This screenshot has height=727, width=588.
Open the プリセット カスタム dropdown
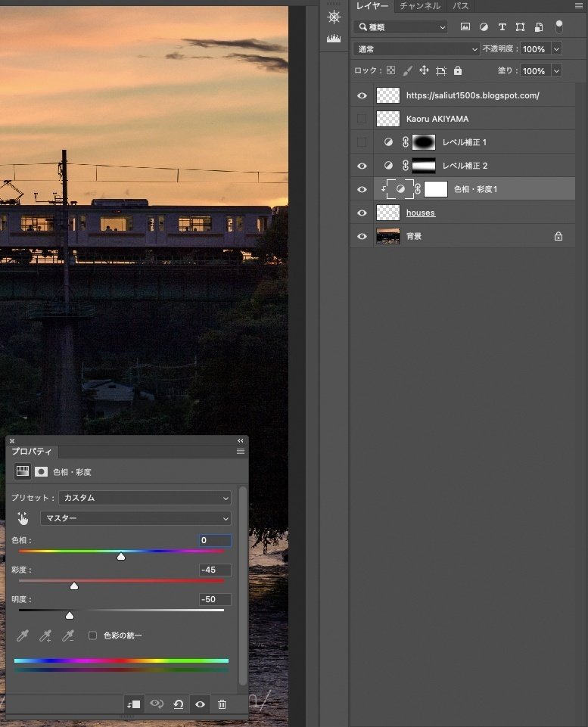click(145, 498)
